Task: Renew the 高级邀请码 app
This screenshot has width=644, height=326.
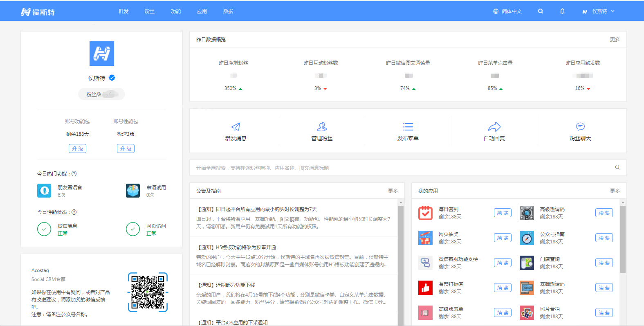Action: coord(604,213)
